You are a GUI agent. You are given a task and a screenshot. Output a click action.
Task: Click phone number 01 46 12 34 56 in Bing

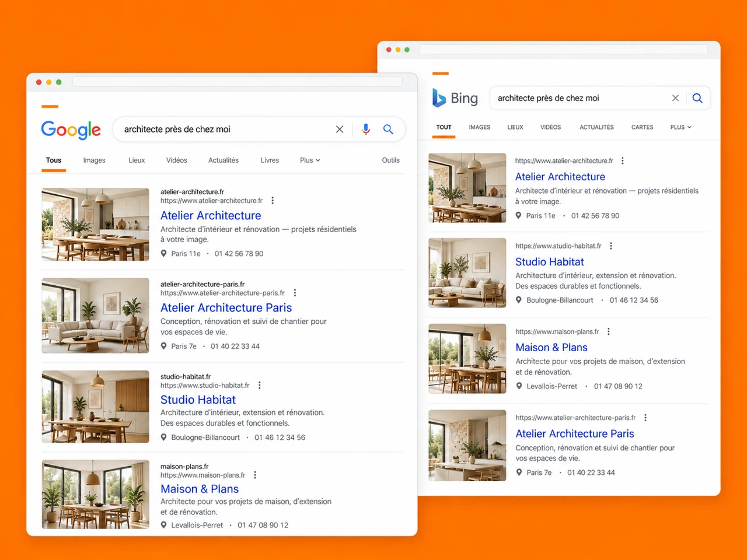(634, 300)
